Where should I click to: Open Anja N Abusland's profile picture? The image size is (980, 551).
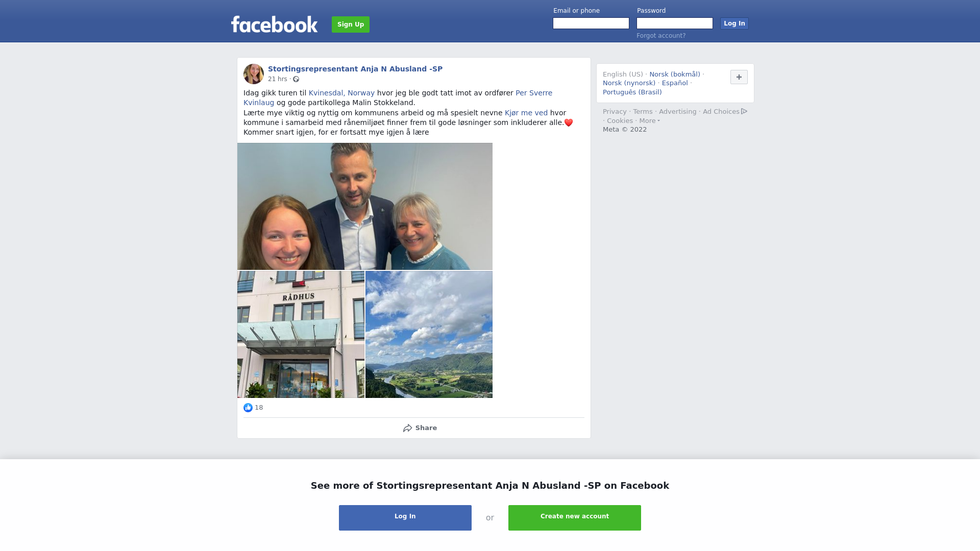(254, 74)
